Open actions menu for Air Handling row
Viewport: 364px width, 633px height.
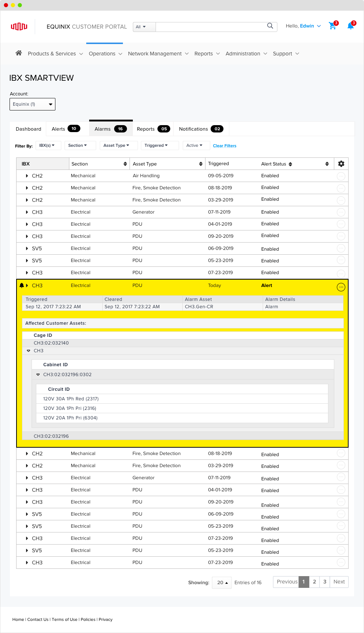point(341,176)
